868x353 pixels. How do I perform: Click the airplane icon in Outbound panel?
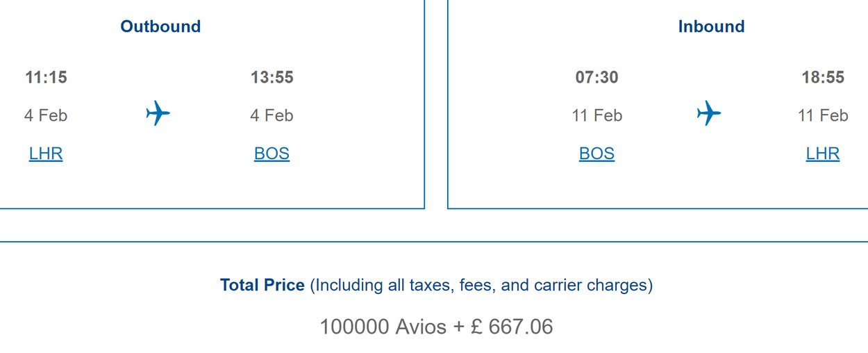click(x=158, y=113)
